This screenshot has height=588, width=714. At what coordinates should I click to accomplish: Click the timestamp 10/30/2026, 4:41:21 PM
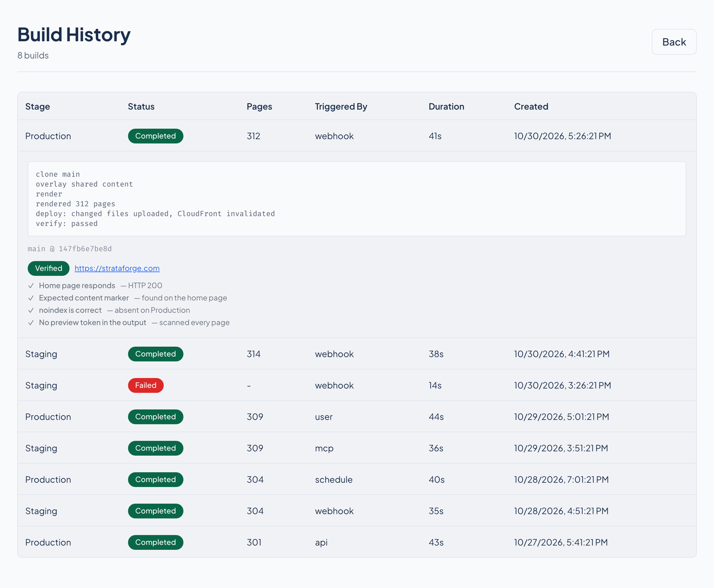pyautogui.click(x=562, y=354)
